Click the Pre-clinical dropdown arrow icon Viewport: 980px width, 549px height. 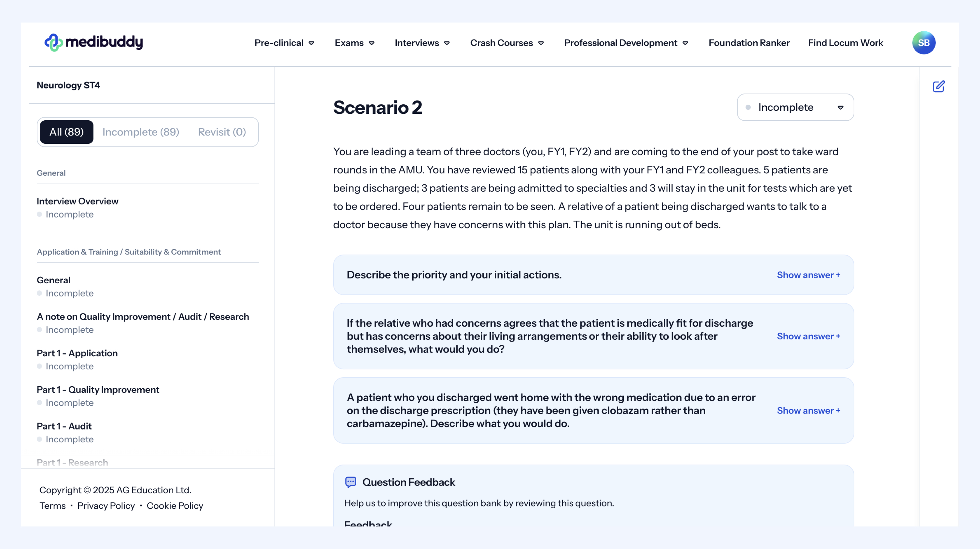[x=312, y=43]
